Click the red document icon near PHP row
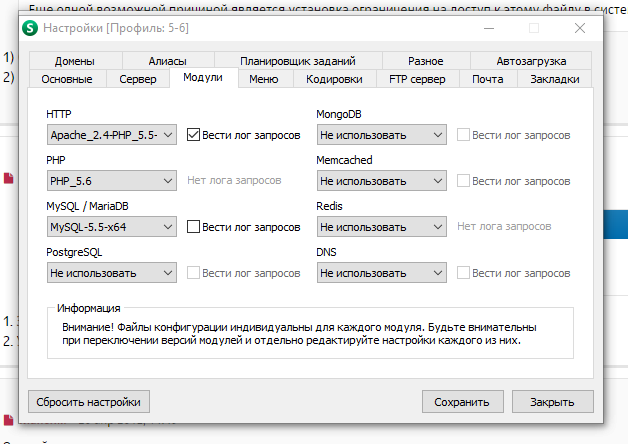The width and height of the screenshot is (628, 444). coord(8,178)
